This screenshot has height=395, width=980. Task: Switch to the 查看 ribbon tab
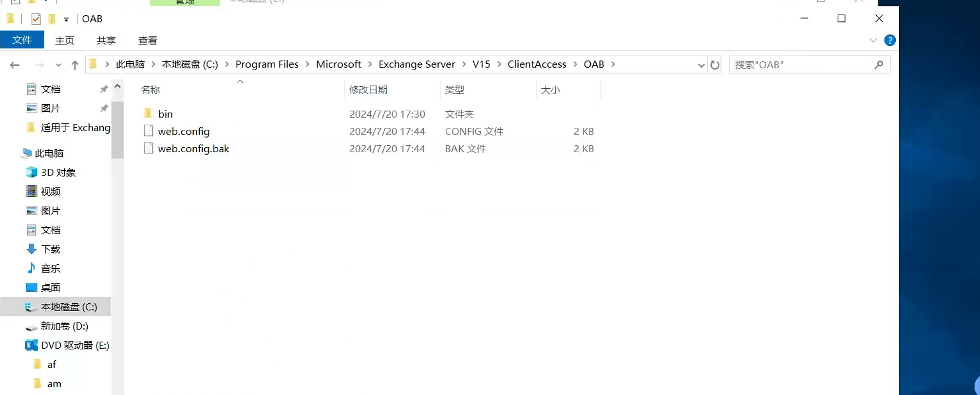[148, 40]
